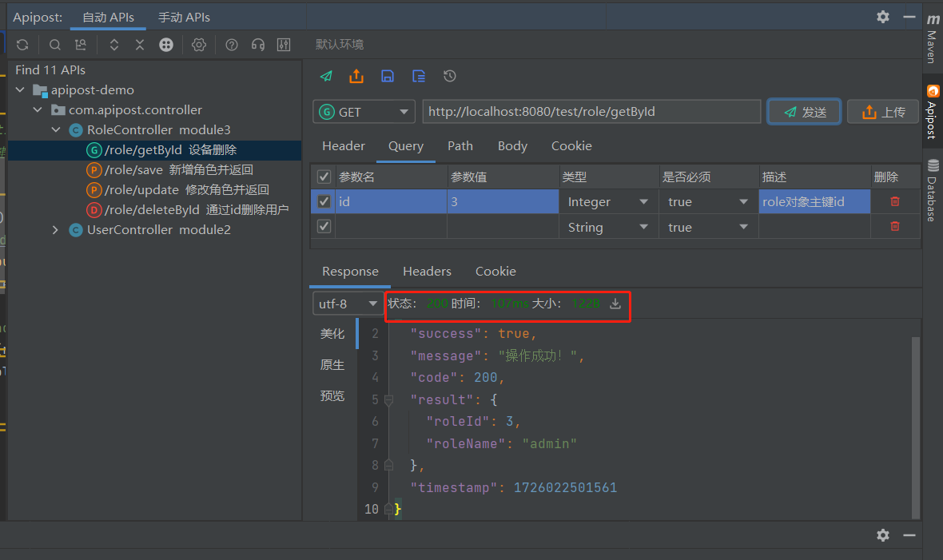Click the orange upload icon above URL
The height and width of the screenshot is (560, 943).
(356, 76)
